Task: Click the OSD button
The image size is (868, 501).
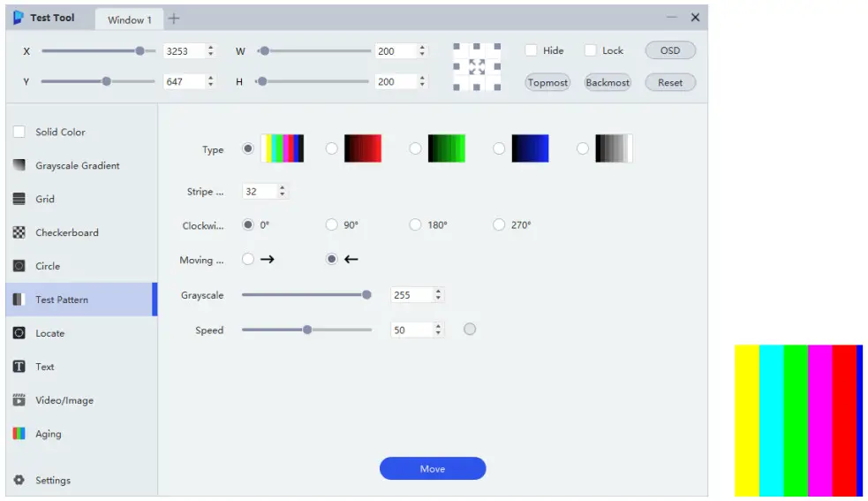Action: [670, 50]
